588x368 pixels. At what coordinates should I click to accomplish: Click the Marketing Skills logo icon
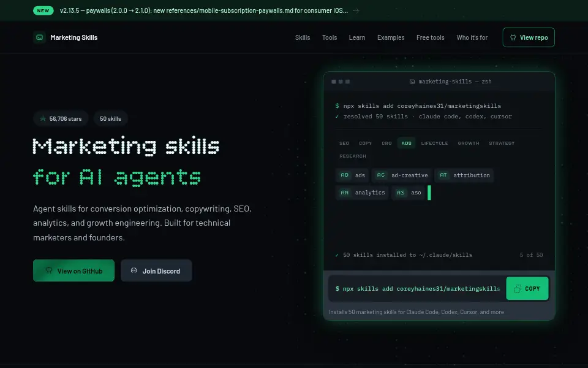(x=39, y=37)
